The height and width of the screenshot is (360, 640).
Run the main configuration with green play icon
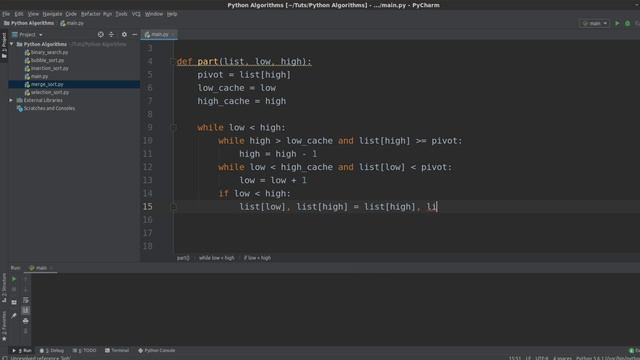pyautogui.click(x=617, y=23)
